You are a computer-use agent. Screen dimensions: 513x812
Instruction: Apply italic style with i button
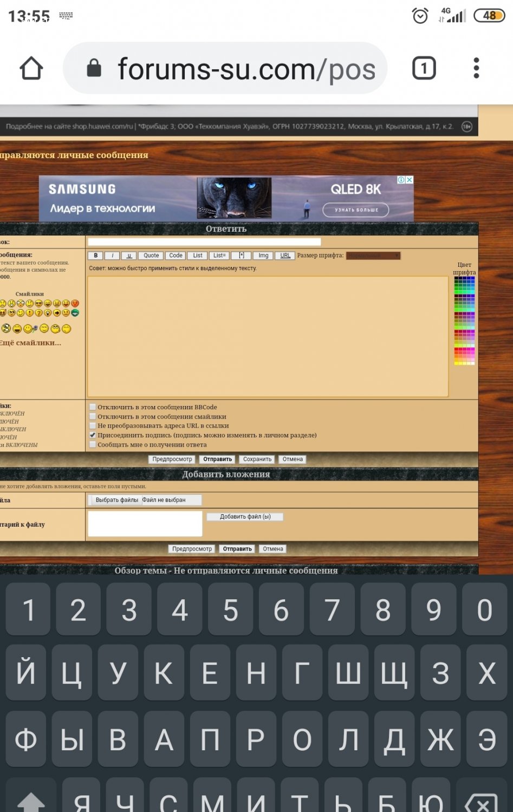coord(112,256)
